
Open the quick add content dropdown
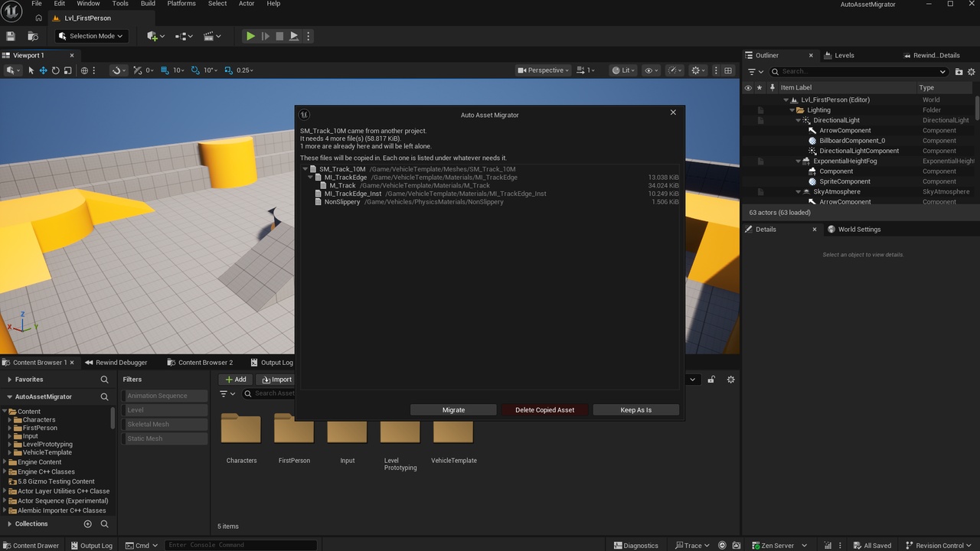[155, 36]
